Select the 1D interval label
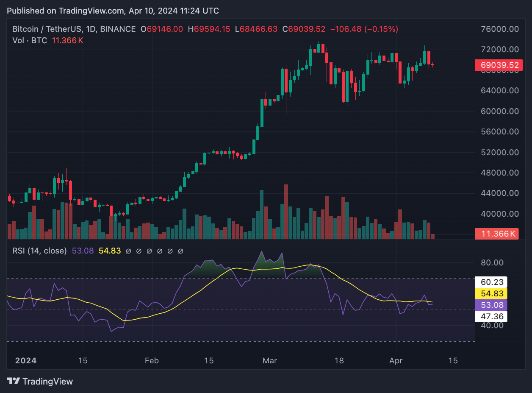 91,29
